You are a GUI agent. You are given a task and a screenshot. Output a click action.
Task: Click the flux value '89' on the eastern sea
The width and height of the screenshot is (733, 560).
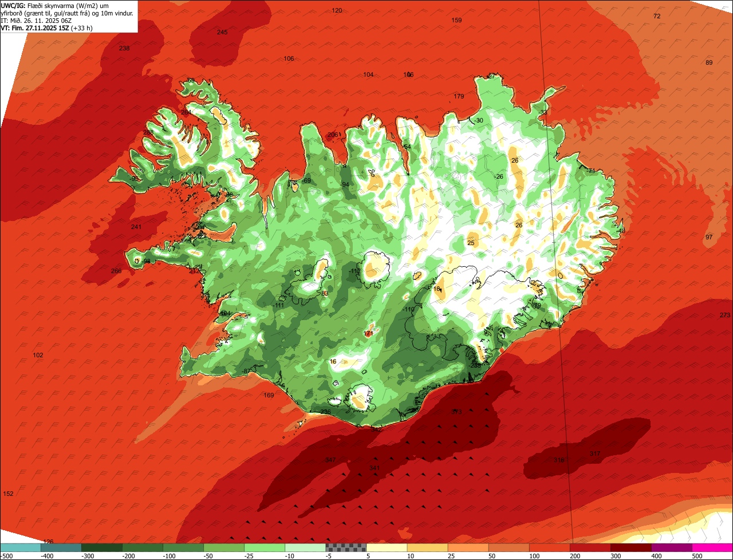click(x=709, y=63)
